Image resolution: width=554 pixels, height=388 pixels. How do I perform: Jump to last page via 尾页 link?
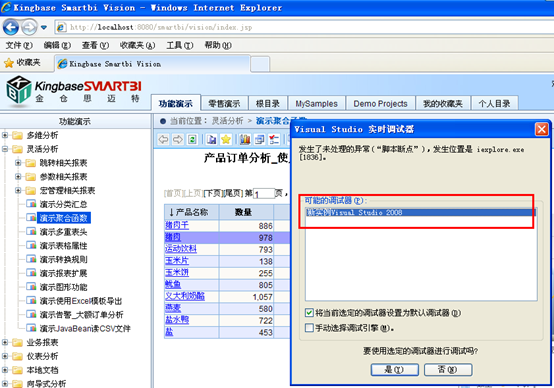pos(233,193)
